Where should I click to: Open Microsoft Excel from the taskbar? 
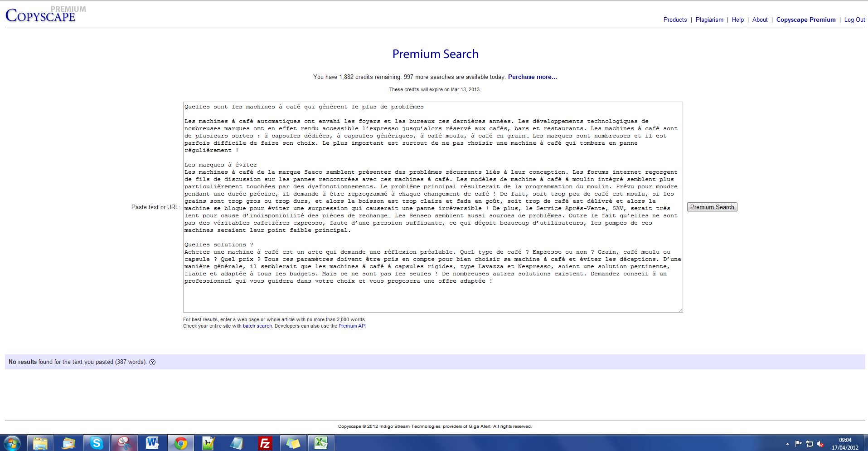(x=321, y=443)
